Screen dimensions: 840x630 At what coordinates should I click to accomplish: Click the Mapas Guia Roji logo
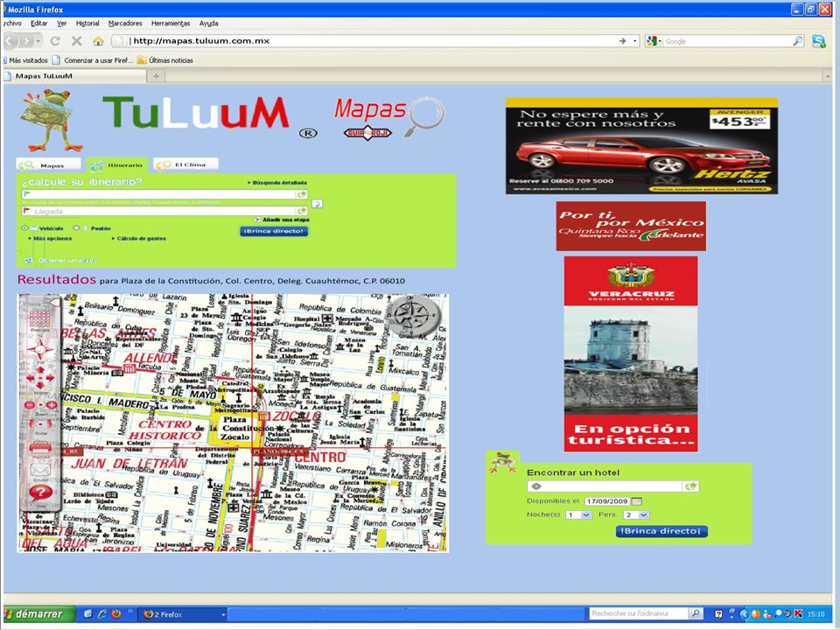tap(389, 118)
